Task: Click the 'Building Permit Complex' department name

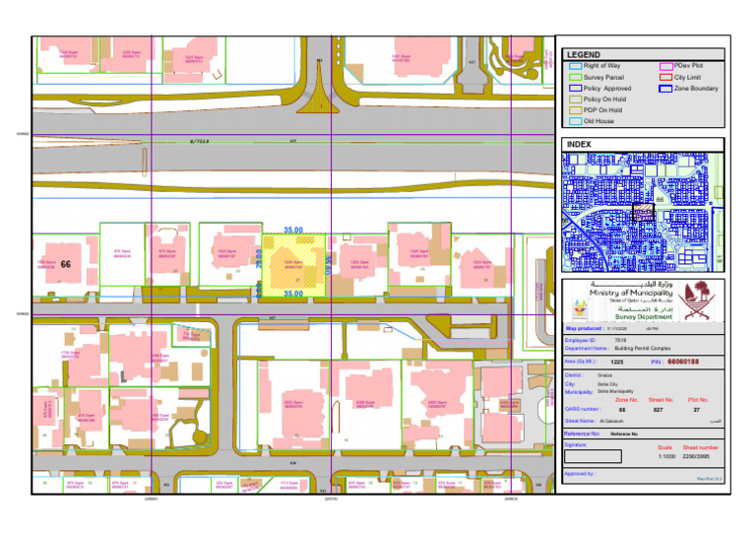Action: [x=643, y=349]
